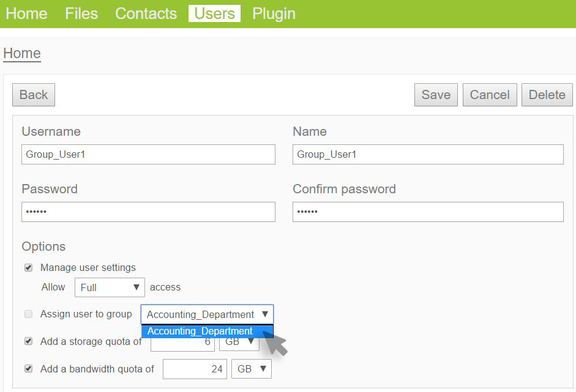Viewport: 576px width, 392px height.
Task: Focus the Name text field
Action: tap(428, 155)
